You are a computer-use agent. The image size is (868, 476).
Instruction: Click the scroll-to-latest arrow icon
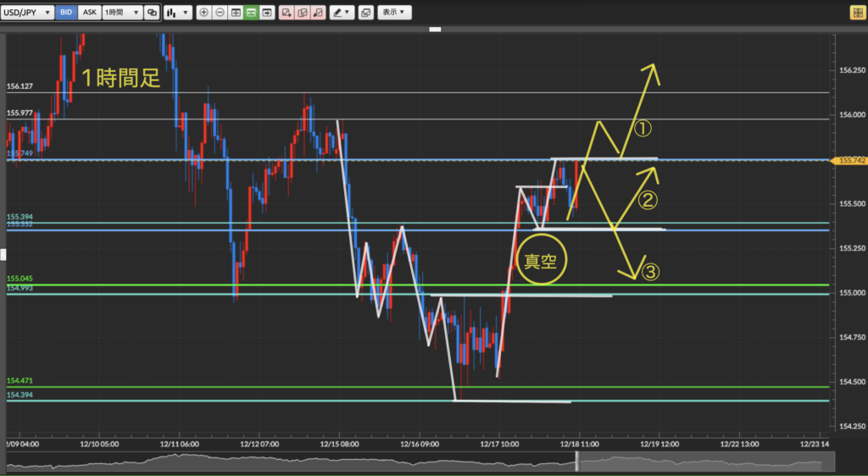pyautogui.click(x=268, y=13)
